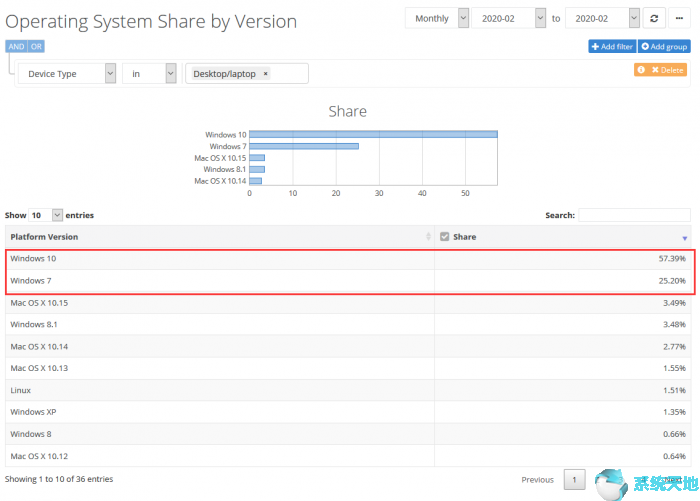Select the Windows 10 table row
The width and height of the screenshot is (700, 501).
coord(348,259)
